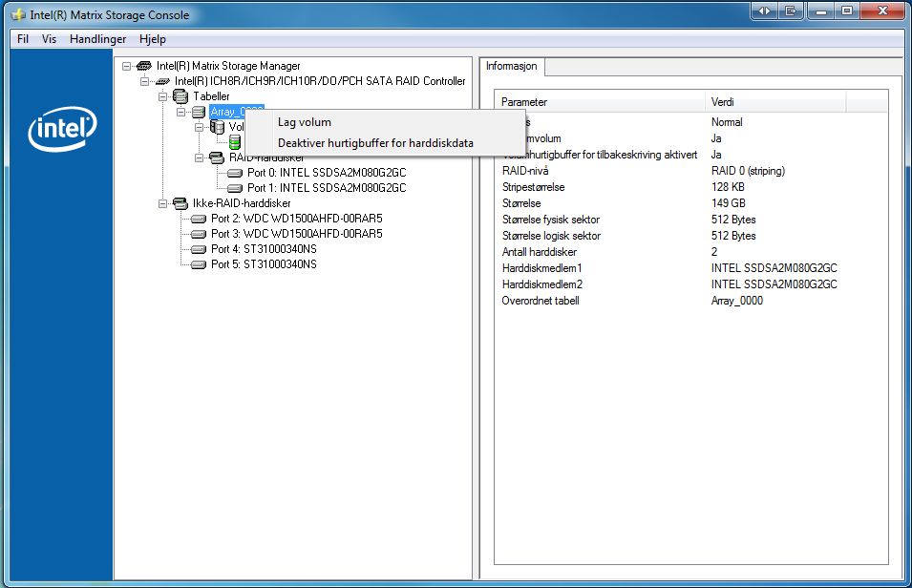This screenshot has width=912, height=588.
Task: Collapse the Tabeller node
Action: pos(163,96)
